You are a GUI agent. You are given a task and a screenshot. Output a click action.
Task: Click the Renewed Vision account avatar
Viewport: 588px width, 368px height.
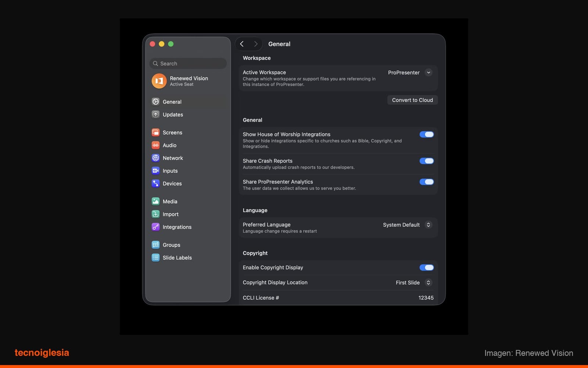(159, 81)
